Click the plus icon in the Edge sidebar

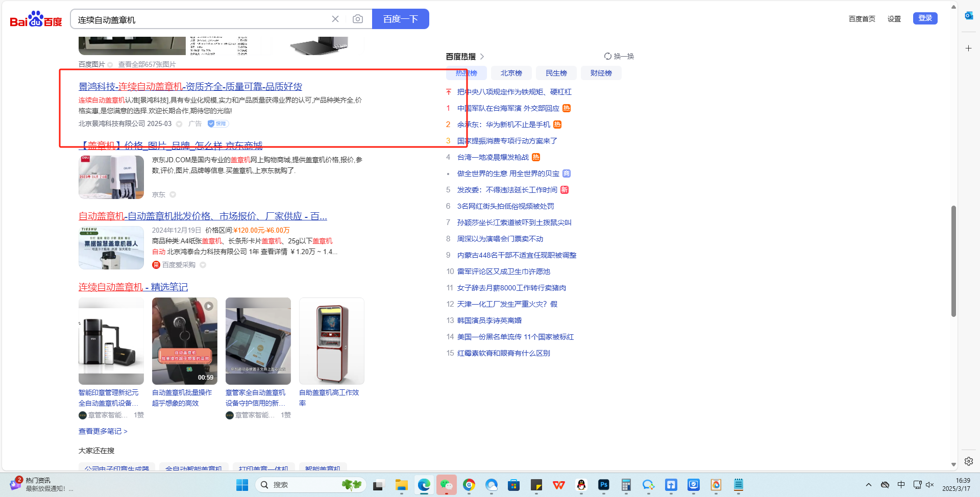pyautogui.click(x=969, y=48)
